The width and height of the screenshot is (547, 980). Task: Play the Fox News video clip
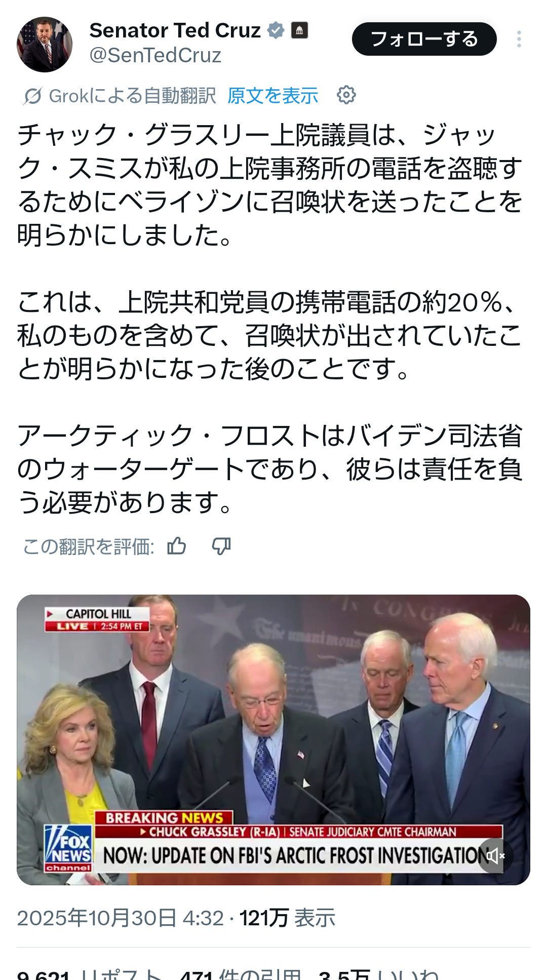tap(273, 740)
